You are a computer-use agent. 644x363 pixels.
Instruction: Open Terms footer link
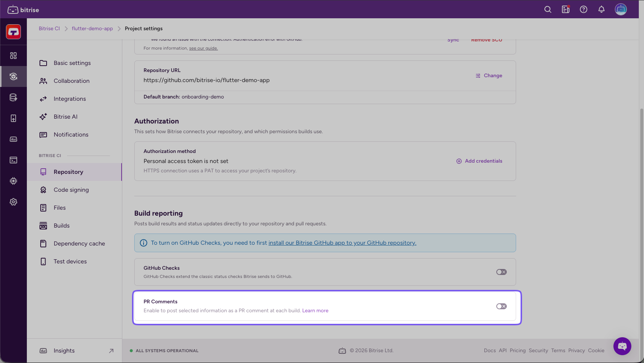(x=558, y=351)
